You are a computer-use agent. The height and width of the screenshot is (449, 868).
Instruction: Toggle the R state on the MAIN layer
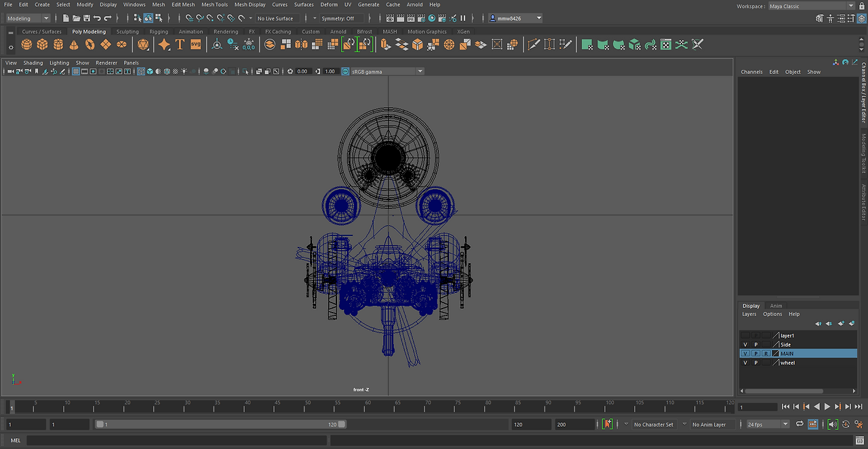(x=766, y=353)
